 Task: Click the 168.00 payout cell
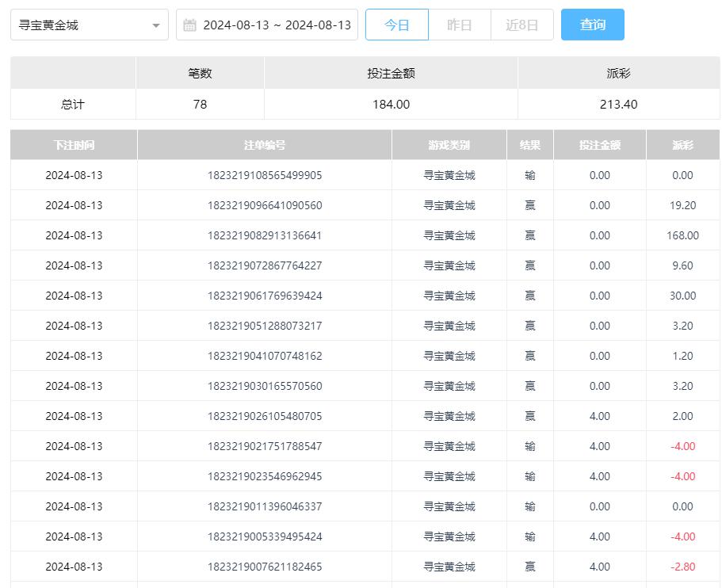tap(682, 235)
